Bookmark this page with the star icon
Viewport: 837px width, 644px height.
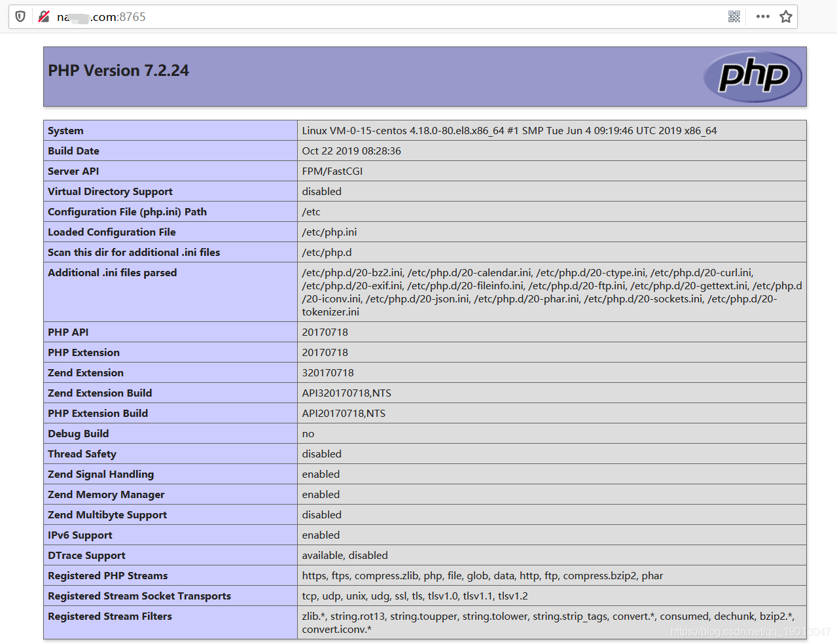tap(786, 16)
